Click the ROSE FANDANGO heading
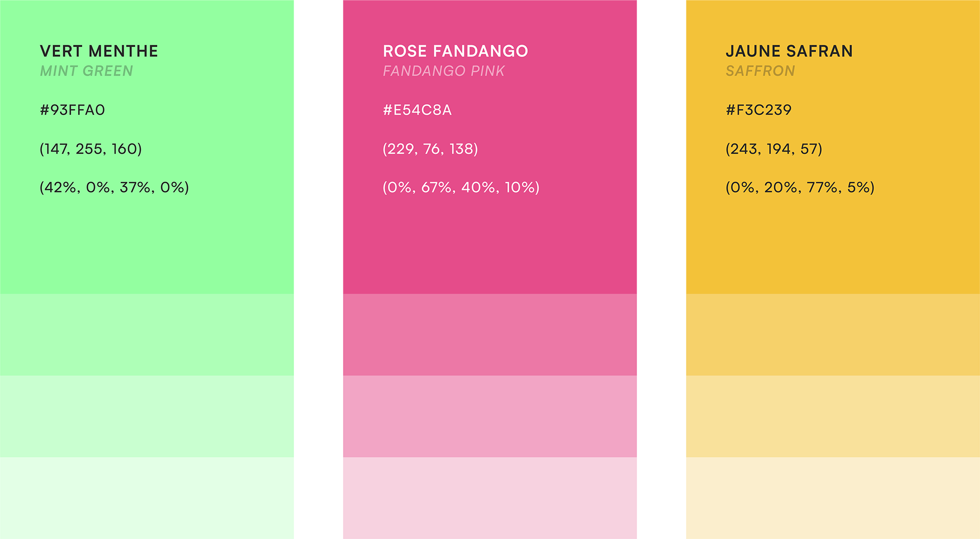 [x=455, y=51]
